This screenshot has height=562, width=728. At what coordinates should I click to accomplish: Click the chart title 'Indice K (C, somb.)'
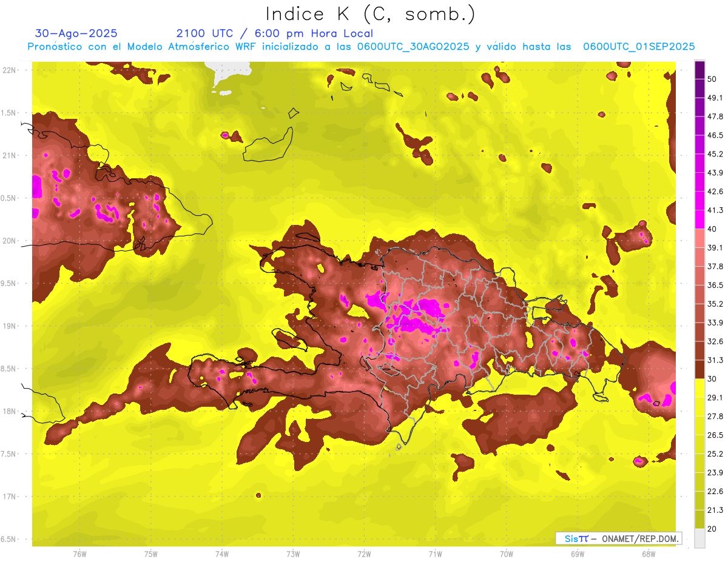click(x=370, y=14)
